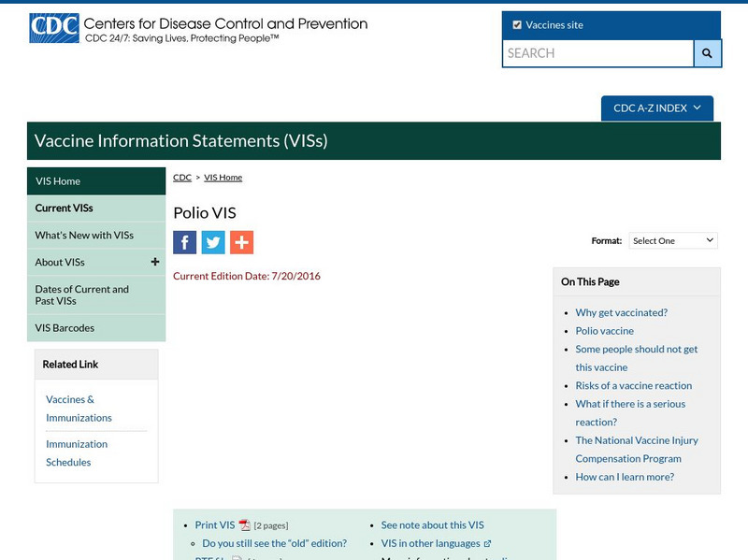748x560 pixels.
Task: Click the external link icon beside VIS in other languages
Action: [x=487, y=542]
